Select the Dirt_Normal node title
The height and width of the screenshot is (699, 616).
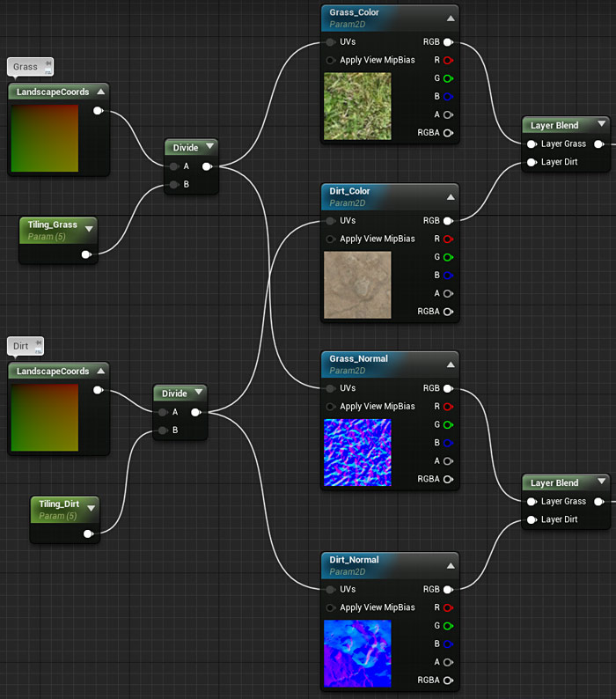355,560
